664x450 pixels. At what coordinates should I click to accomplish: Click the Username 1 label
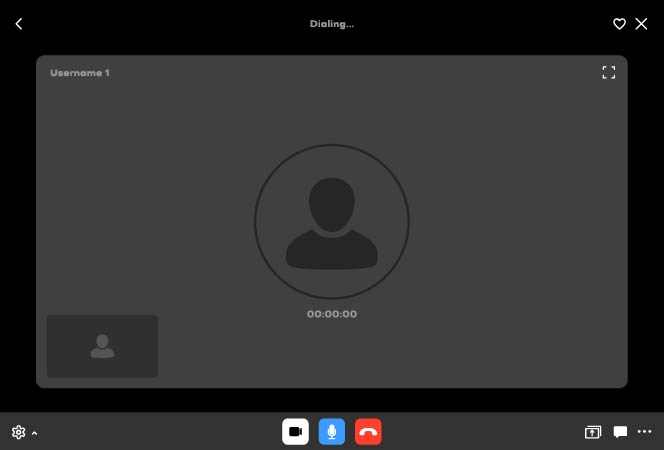80,73
